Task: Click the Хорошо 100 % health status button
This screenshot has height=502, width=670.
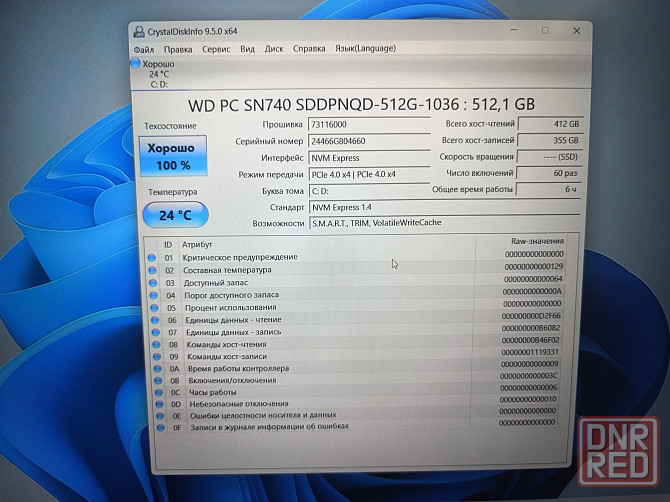Action: click(173, 155)
